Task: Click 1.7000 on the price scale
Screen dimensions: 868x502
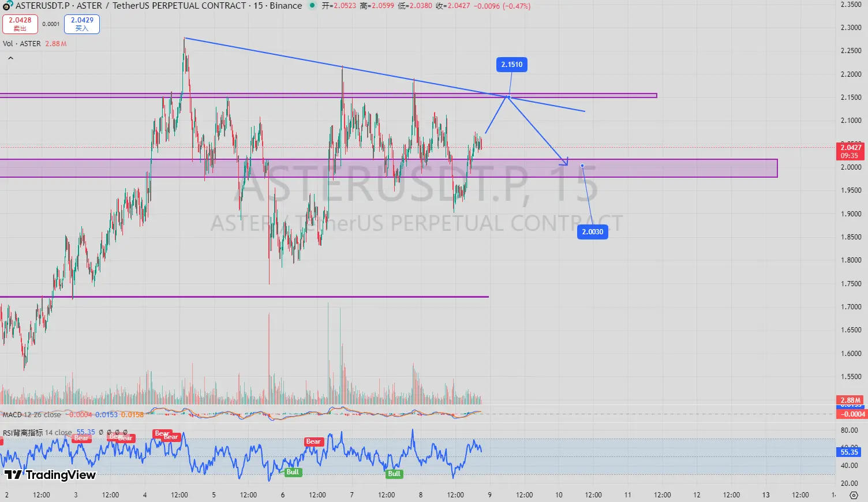Action: (851, 307)
